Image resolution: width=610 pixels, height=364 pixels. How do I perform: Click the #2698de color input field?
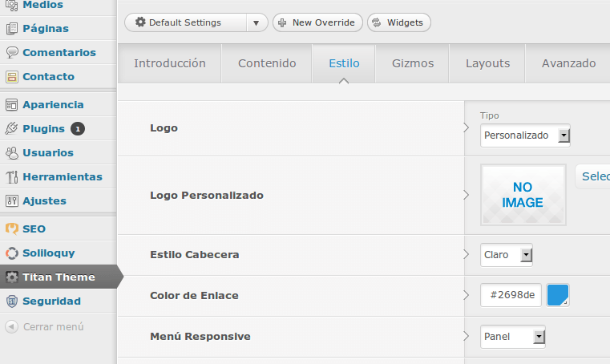coord(511,295)
